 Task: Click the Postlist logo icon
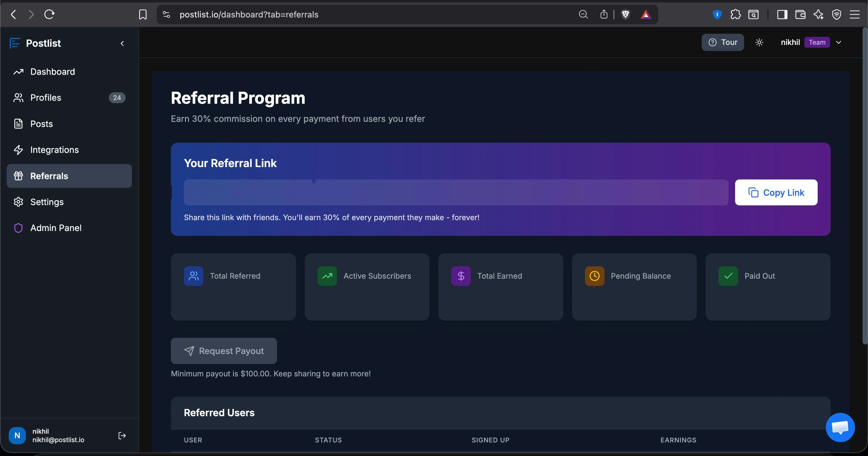point(15,43)
